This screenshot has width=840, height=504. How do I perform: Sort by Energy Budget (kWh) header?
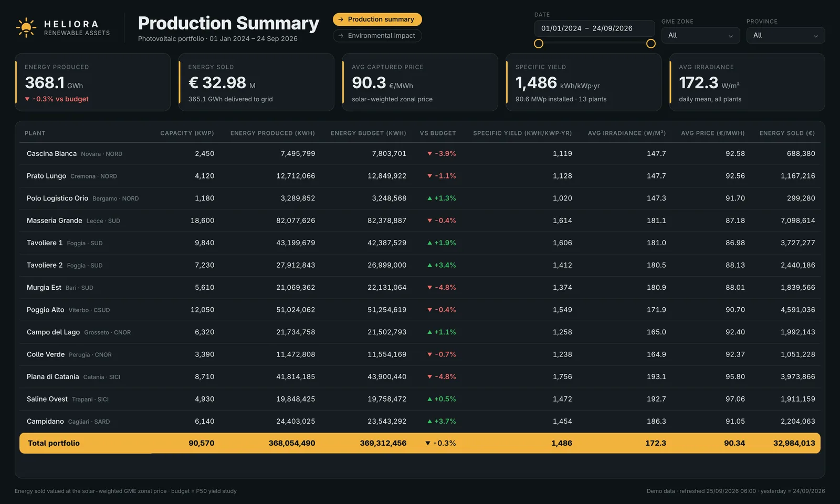(x=369, y=133)
